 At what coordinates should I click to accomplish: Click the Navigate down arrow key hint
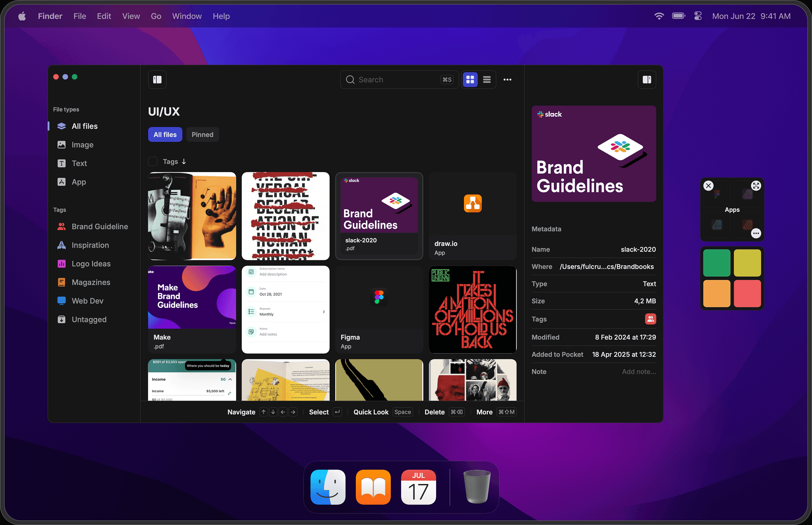pyautogui.click(x=273, y=412)
